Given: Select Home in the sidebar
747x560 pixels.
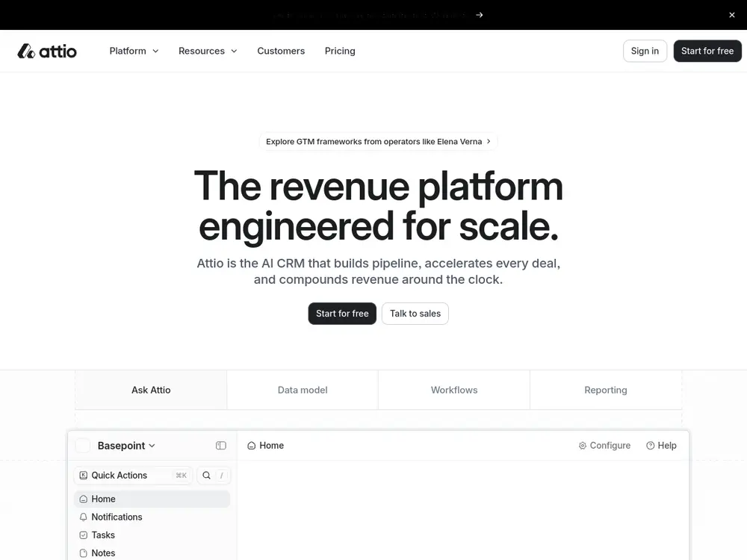Looking at the screenshot, I should pyautogui.click(x=152, y=499).
